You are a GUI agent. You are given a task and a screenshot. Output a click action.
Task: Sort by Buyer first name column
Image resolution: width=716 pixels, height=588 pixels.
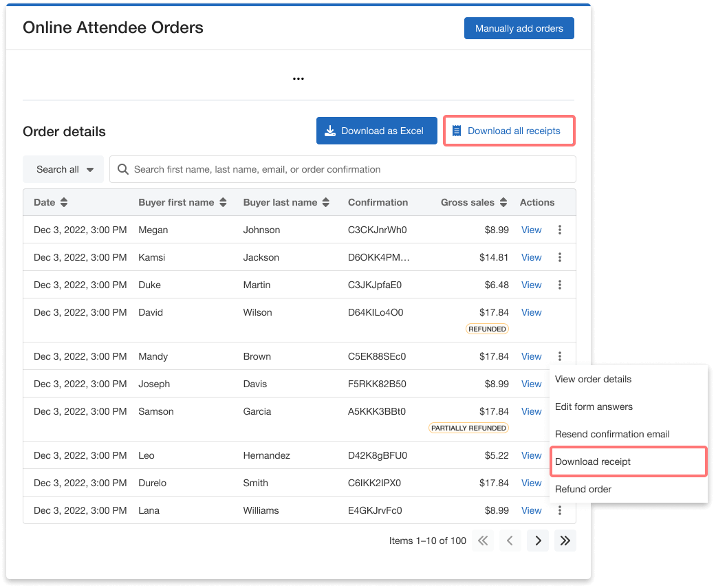(x=222, y=203)
